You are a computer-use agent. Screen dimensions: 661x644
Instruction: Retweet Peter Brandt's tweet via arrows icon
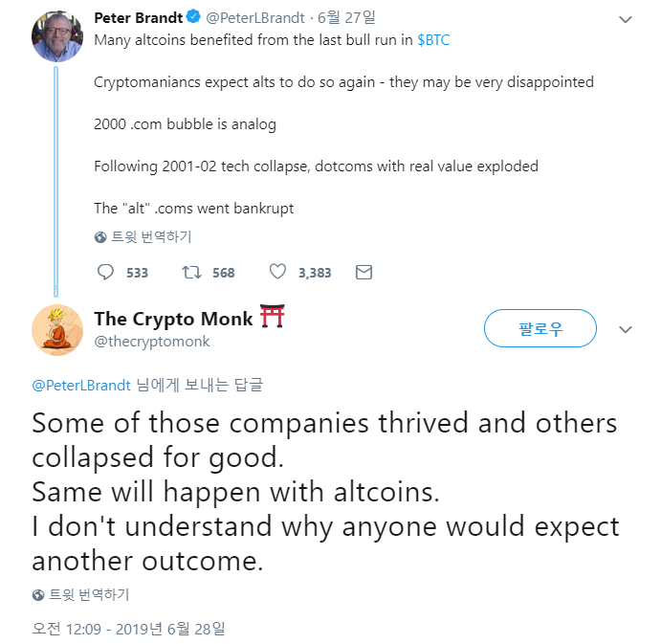pyautogui.click(x=192, y=273)
